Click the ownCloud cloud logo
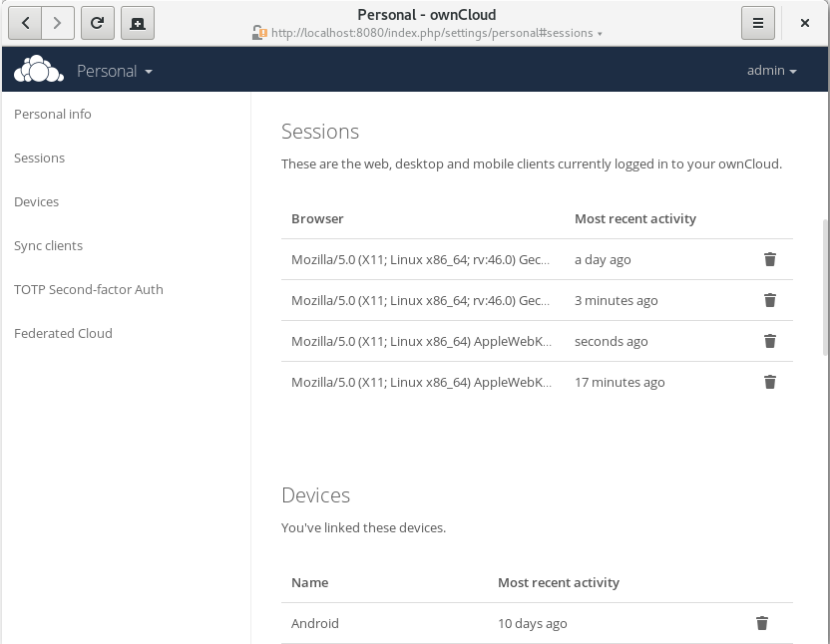This screenshot has width=830, height=644. [39, 70]
